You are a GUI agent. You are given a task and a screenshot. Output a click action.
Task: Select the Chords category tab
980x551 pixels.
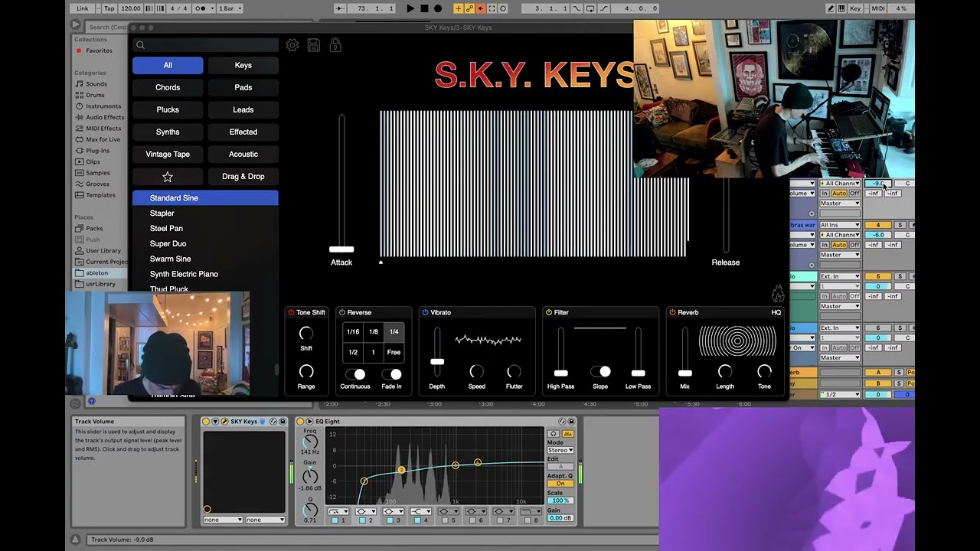point(168,87)
